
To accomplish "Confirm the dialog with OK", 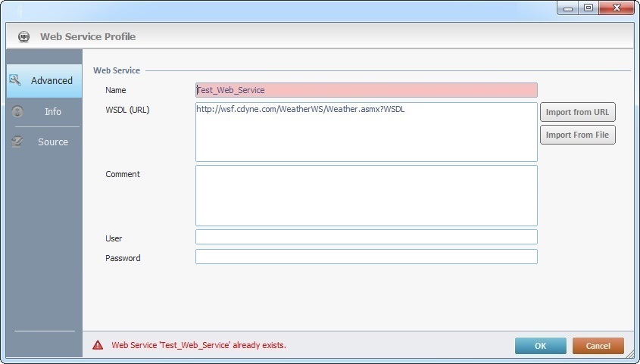I will pyautogui.click(x=540, y=346).
